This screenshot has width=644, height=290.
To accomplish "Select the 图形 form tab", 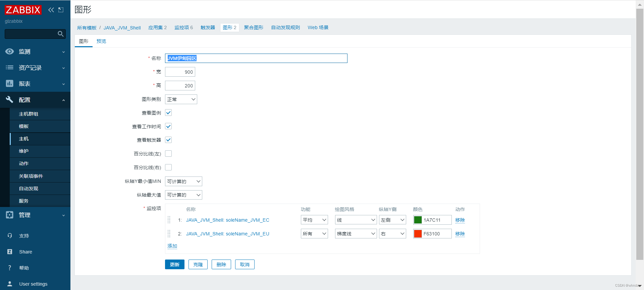I will click(84, 41).
